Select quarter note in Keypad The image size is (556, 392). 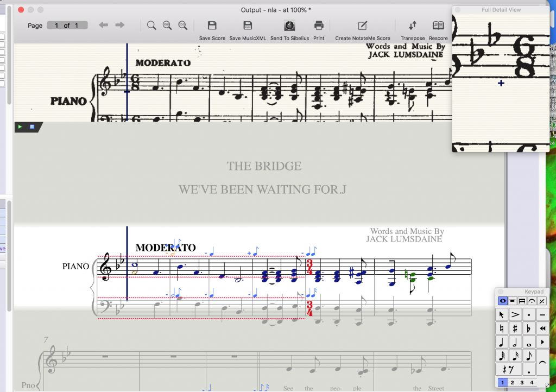point(501,343)
